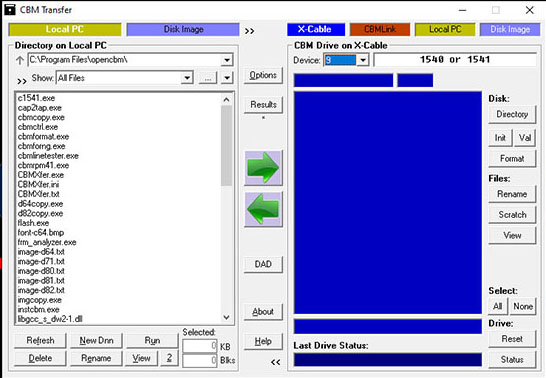
Task: Click the Scratch files button
Action: point(512,214)
